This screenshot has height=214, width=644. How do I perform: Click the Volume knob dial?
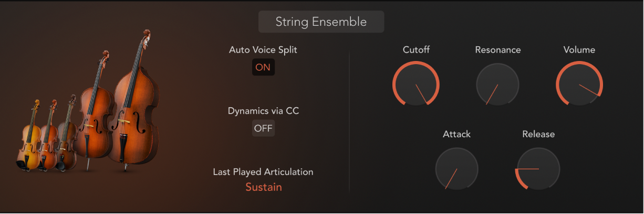(x=579, y=84)
